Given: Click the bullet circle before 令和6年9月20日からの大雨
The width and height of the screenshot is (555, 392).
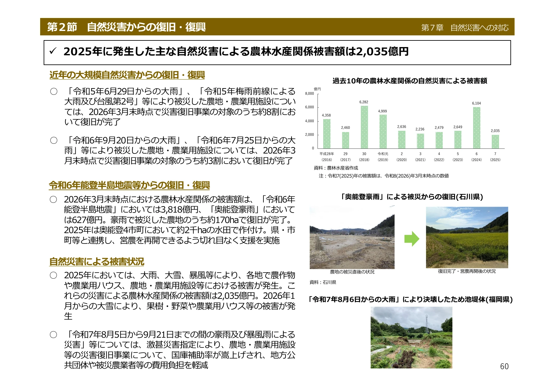Looking at the screenshot, I should pos(54,140).
